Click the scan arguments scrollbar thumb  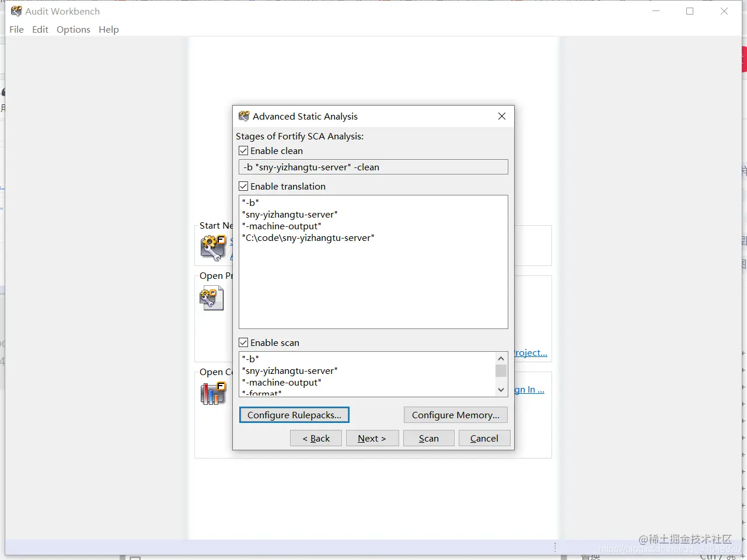(501, 371)
